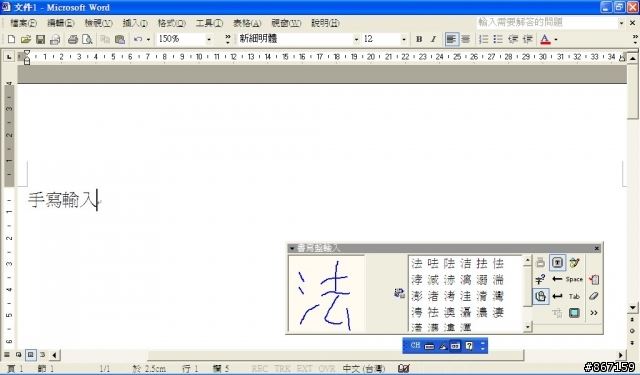Click the eraser icon in handwriting panel

click(x=594, y=296)
